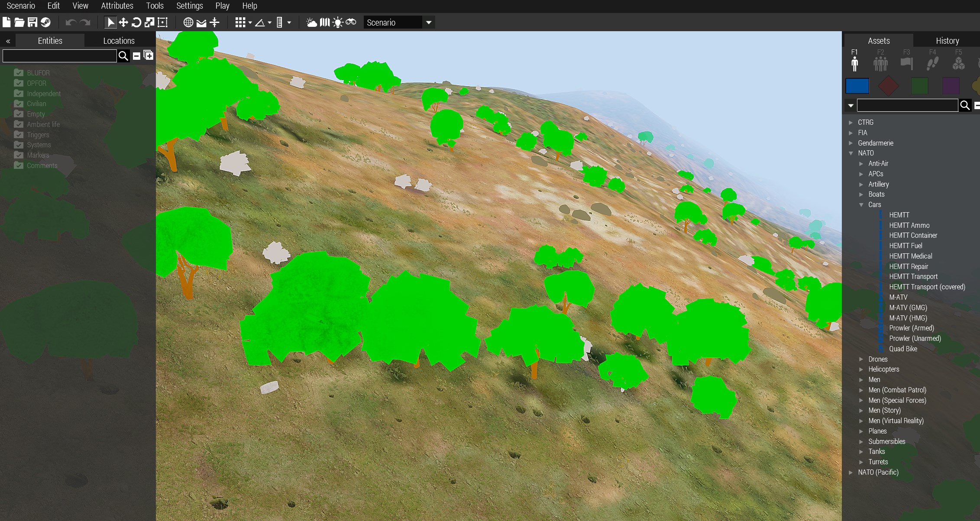
Task: Select the HEMTT Medical vehicle
Action: [910, 256]
